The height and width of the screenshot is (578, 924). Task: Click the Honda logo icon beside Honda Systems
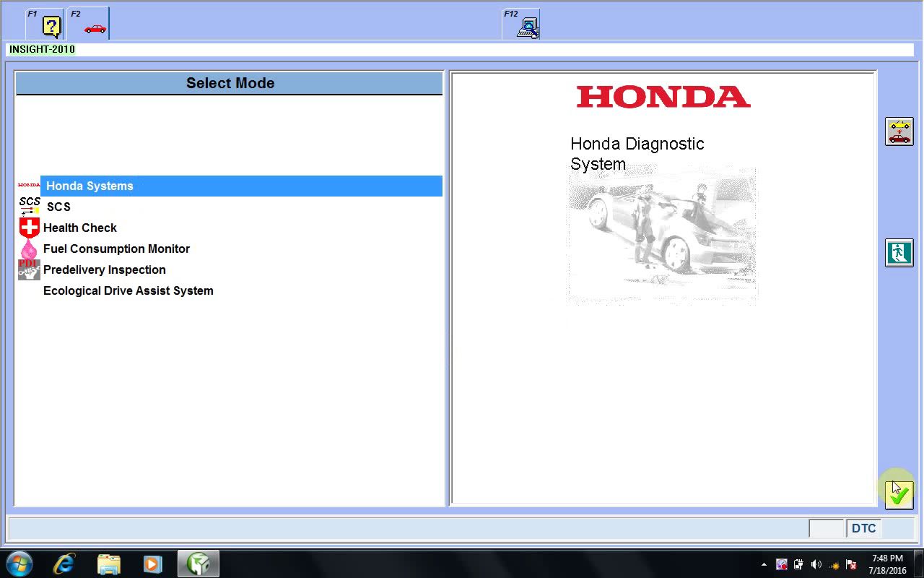29,186
